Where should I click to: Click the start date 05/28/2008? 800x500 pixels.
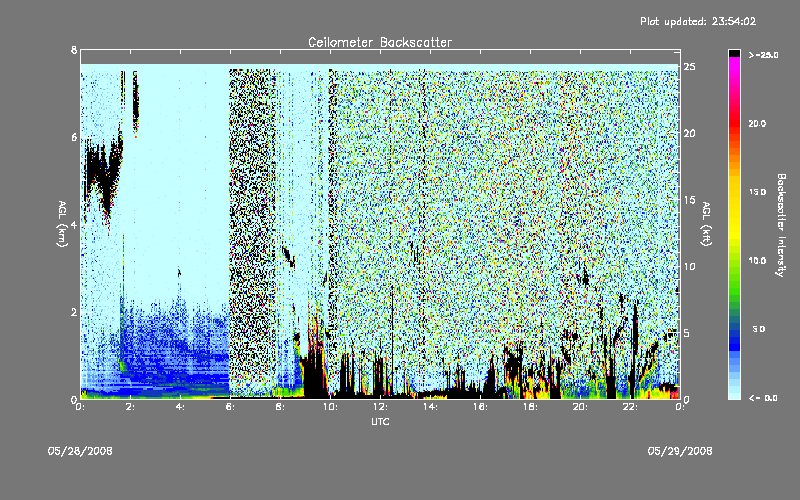pyautogui.click(x=80, y=451)
